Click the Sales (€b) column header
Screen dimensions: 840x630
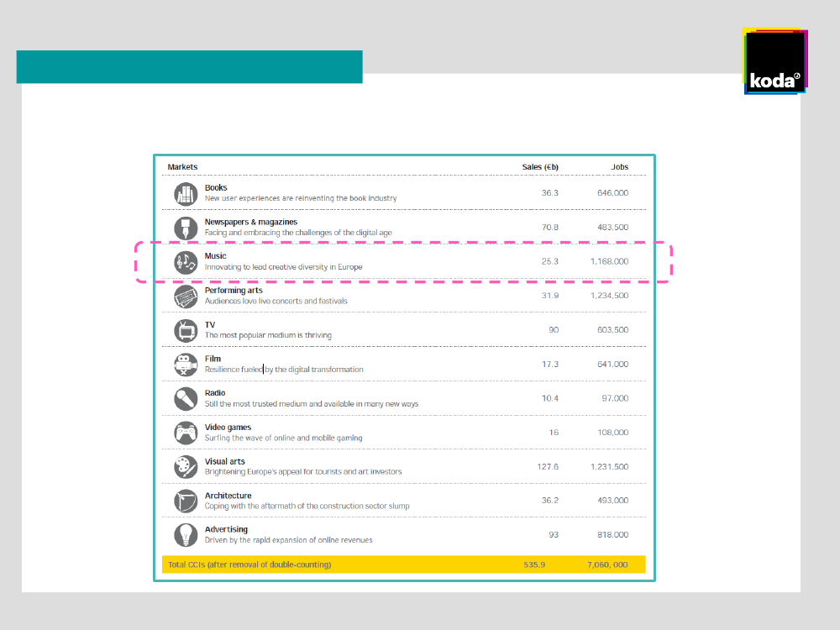(540, 167)
